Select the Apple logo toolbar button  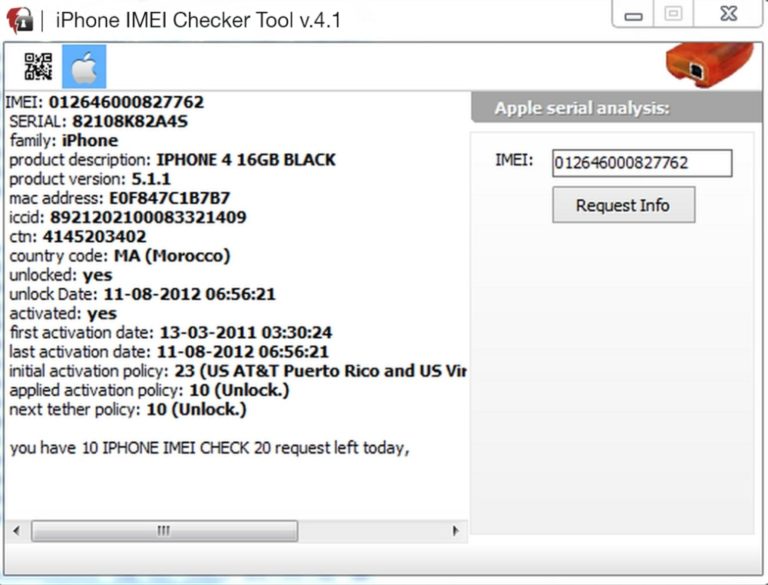(84, 67)
